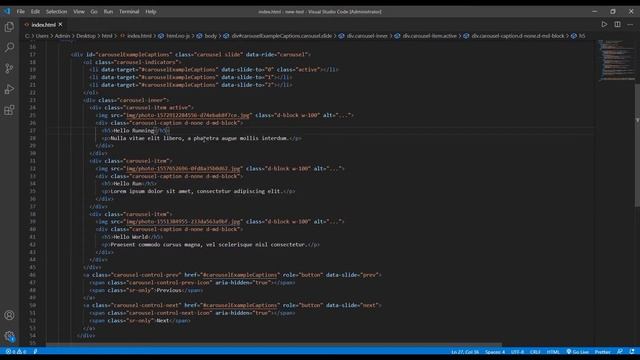
Task: Open the Source Control view
Action: [x=9, y=69]
